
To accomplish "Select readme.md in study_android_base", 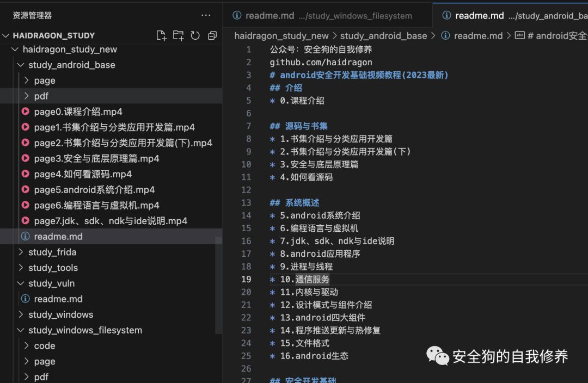I will 111,236.
